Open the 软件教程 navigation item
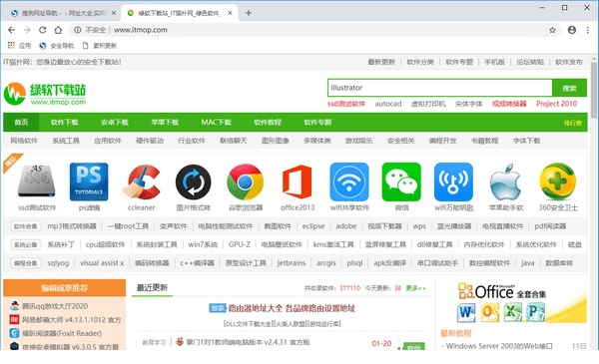The width and height of the screenshot is (599, 364). tap(268, 122)
